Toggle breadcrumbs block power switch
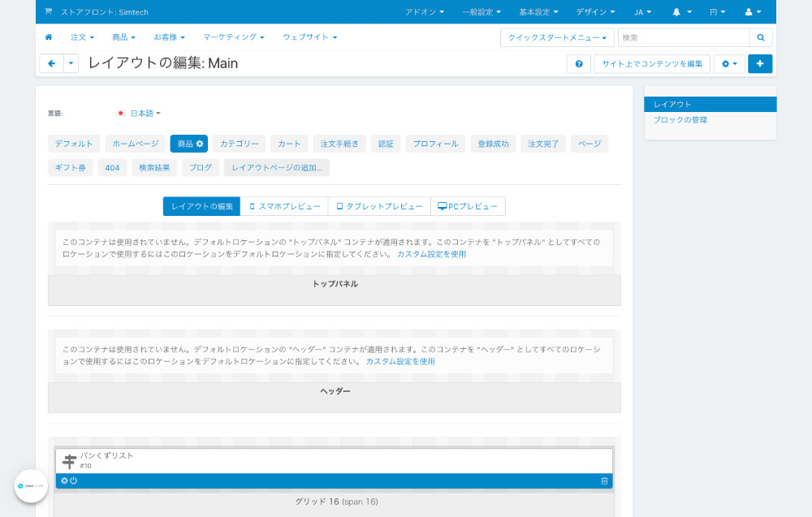The height and width of the screenshot is (517, 812). (74, 480)
